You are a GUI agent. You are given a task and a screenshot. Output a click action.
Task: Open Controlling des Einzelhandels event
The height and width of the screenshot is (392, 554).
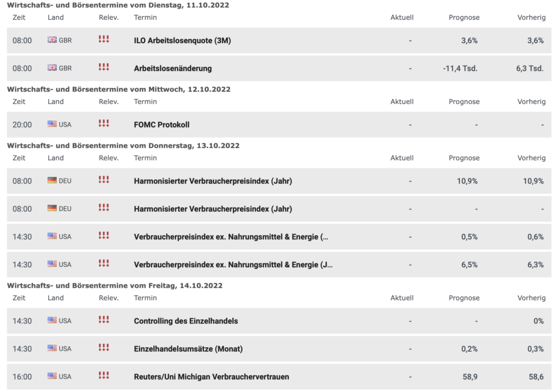pyautogui.click(x=186, y=321)
